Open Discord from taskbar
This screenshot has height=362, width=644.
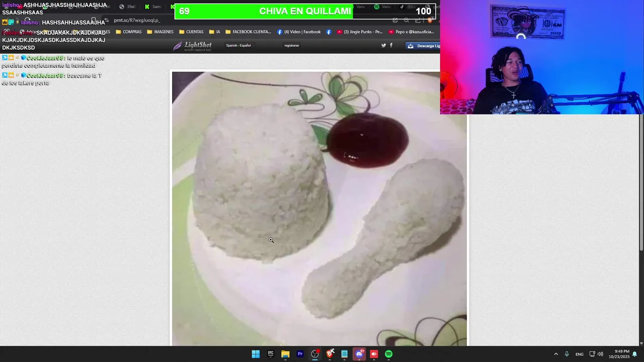(x=359, y=354)
